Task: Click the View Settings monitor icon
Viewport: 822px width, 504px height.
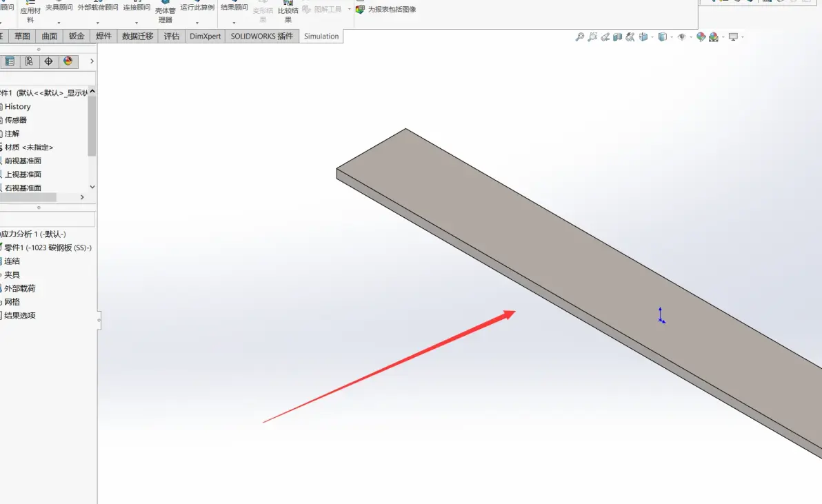Action: tap(734, 37)
